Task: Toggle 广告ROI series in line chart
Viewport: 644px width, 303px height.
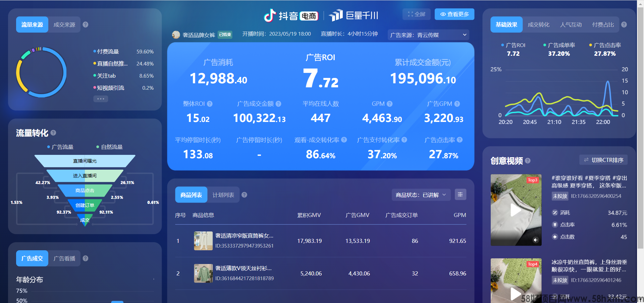Action: 513,45
